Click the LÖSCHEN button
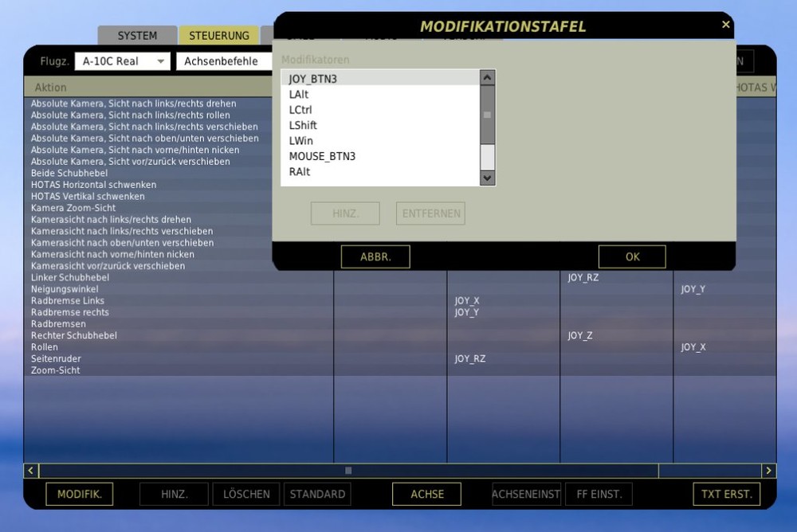 pyautogui.click(x=245, y=494)
